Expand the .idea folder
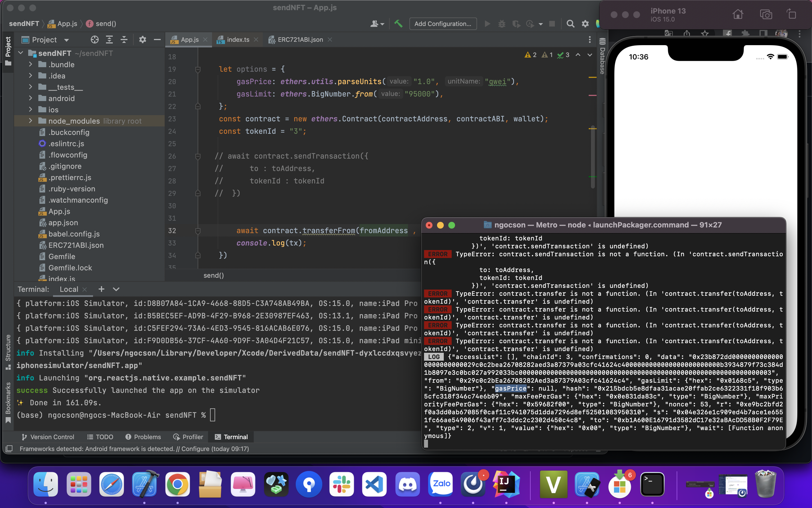This screenshot has width=812, height=508. 30,76
